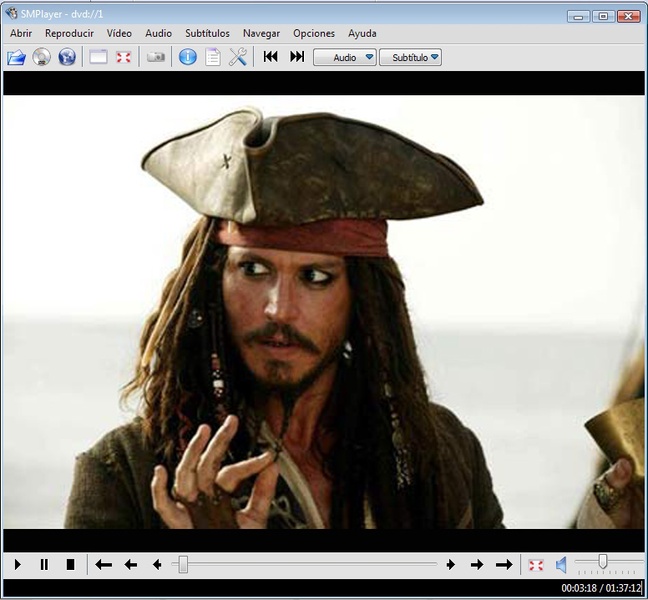
Task: Click the SMPlayer title bar icon
Action: click(x=11, y=14)
